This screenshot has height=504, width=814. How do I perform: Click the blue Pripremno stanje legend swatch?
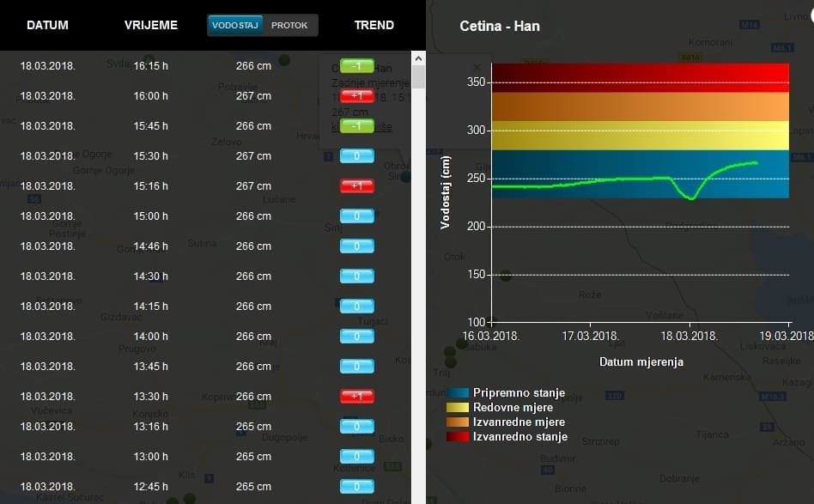458,392
